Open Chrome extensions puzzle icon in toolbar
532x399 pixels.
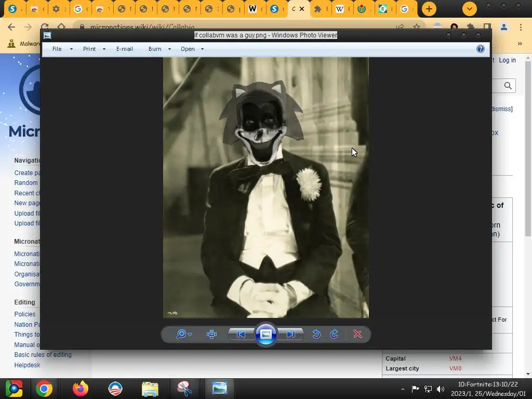click(x=471, y=27)
